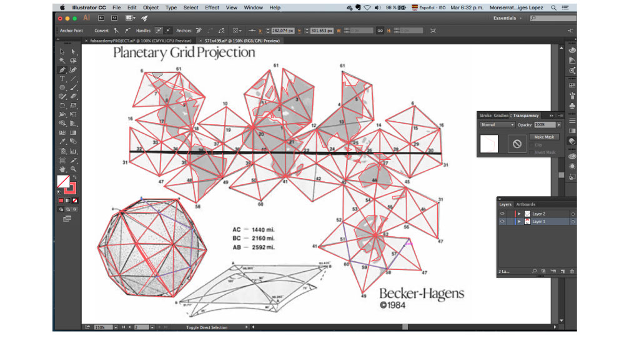
Task: Click Layer 2 target circle
Action: pos(573,214)
